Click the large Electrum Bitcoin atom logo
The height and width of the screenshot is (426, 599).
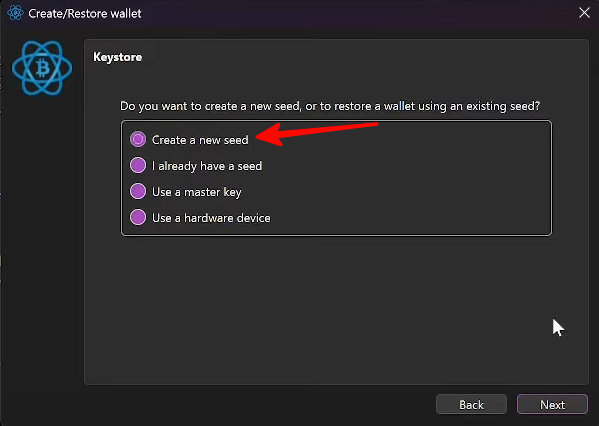(42, 68)
